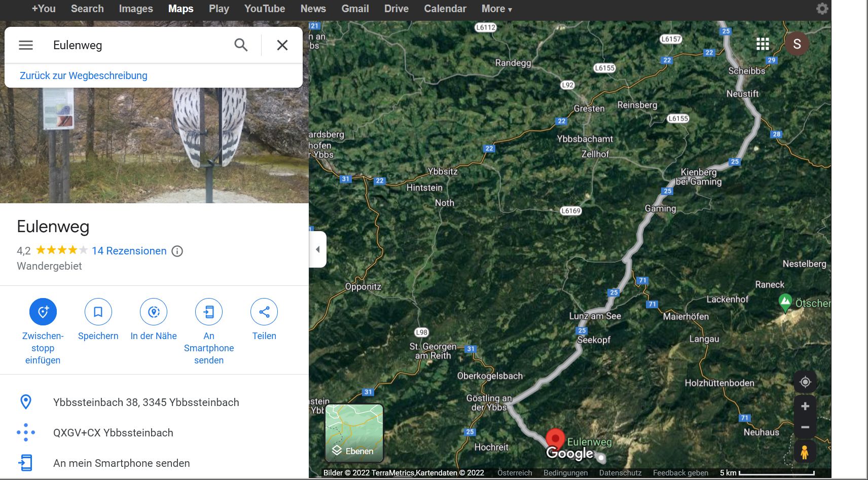Click the Österreich footer link
This screenshot has height=480, width=868.
[515, 473]
